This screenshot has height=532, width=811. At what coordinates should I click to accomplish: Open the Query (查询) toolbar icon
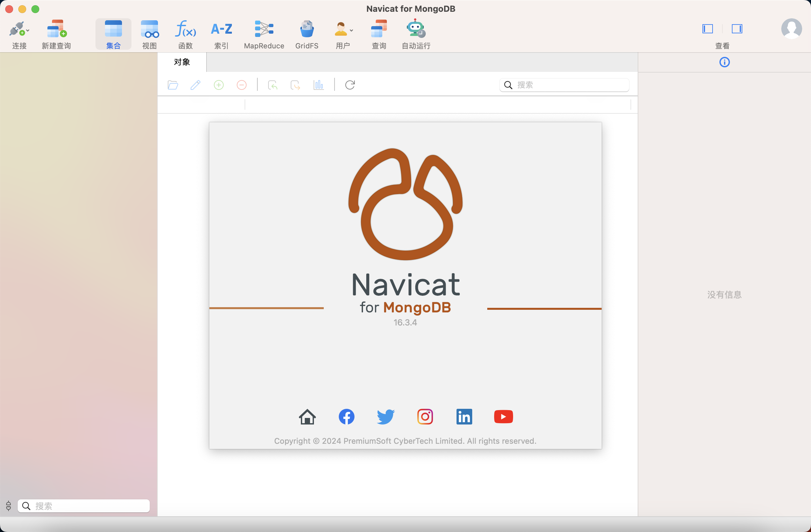point(379,29)
